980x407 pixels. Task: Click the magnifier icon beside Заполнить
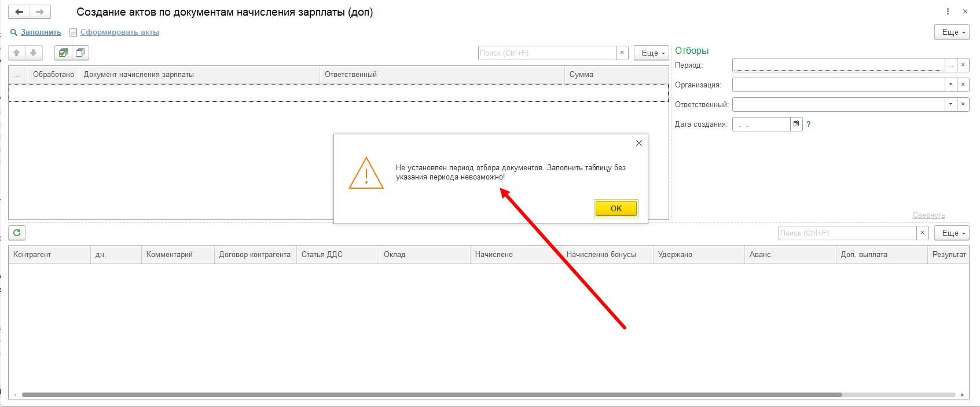[x=14, y=32]
